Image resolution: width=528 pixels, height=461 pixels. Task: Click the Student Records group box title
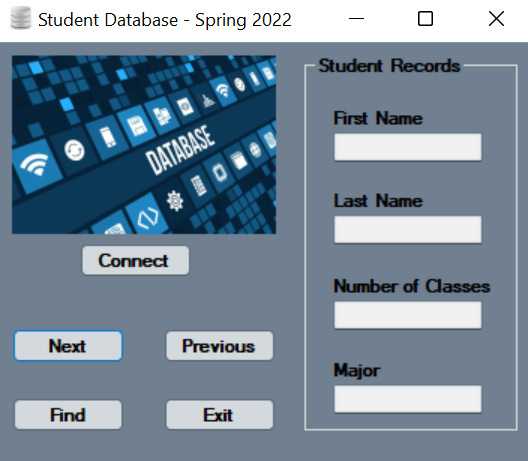[x=389, y=66]
